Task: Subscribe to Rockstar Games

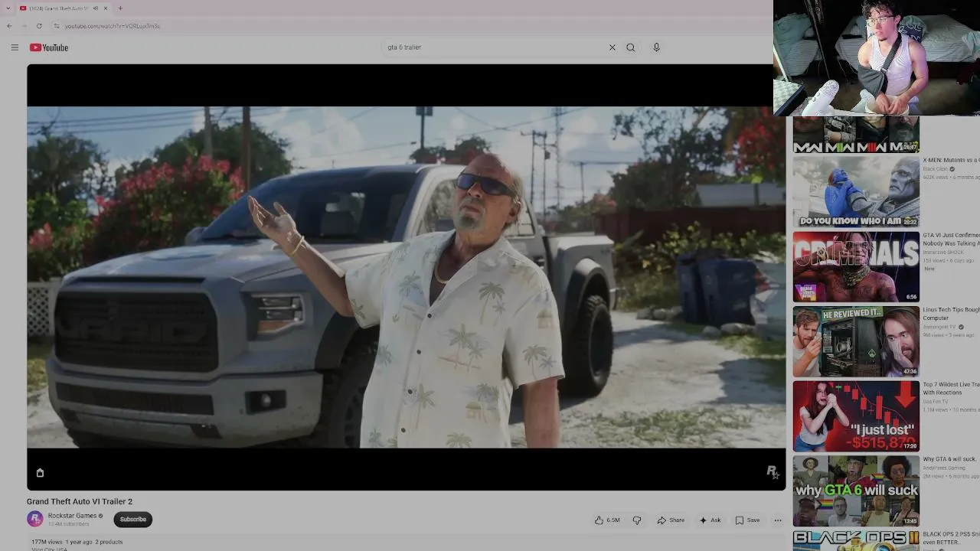Action: (132, 520)
